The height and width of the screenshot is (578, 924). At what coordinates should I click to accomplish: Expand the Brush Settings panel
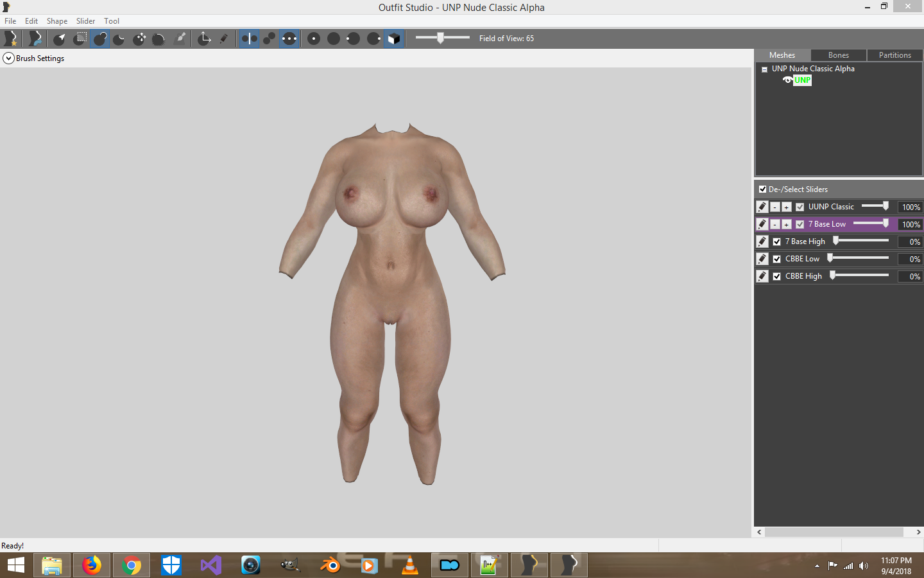click(9, 58)
